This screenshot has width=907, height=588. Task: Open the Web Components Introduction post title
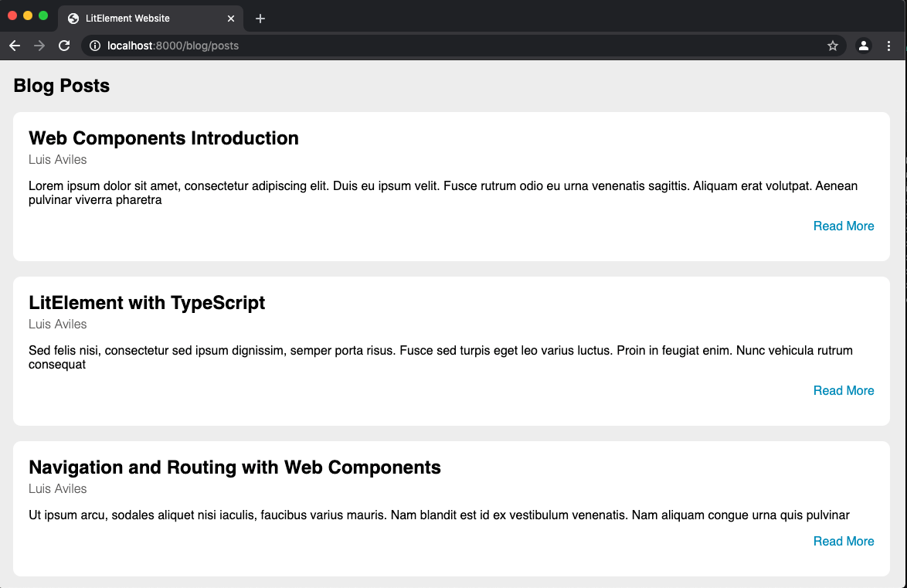(163, 138)
